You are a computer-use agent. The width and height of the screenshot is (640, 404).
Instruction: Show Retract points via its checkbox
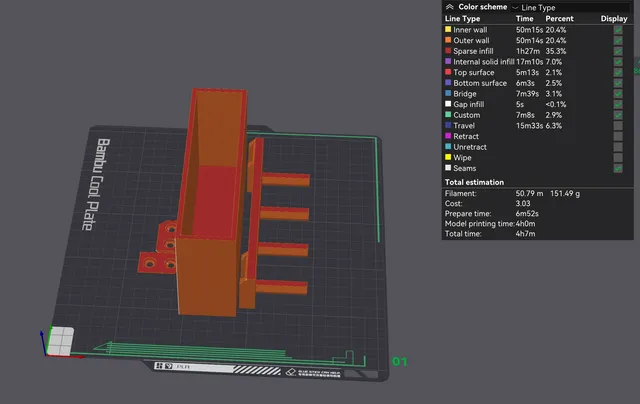[x=618, y=136]
